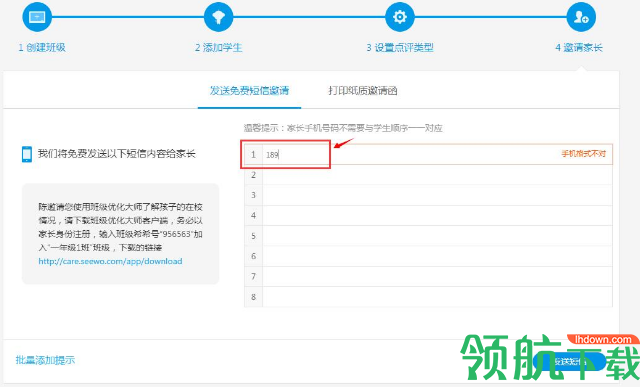640x387 pixels.
Task: Focus phone number field in row 8
Action: tap(437, 297)
